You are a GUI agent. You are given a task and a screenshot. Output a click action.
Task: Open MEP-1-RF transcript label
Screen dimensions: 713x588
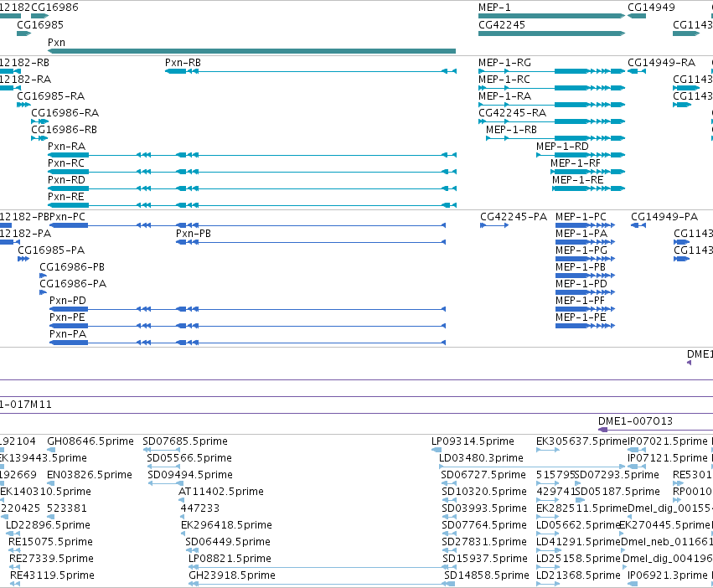point(576,163)
